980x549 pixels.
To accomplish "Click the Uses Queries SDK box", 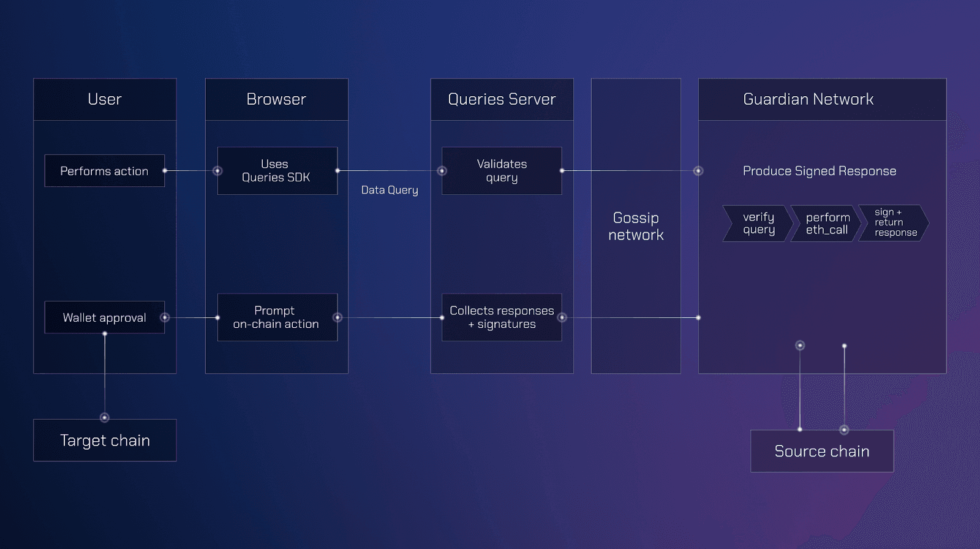I will point(277,171).
